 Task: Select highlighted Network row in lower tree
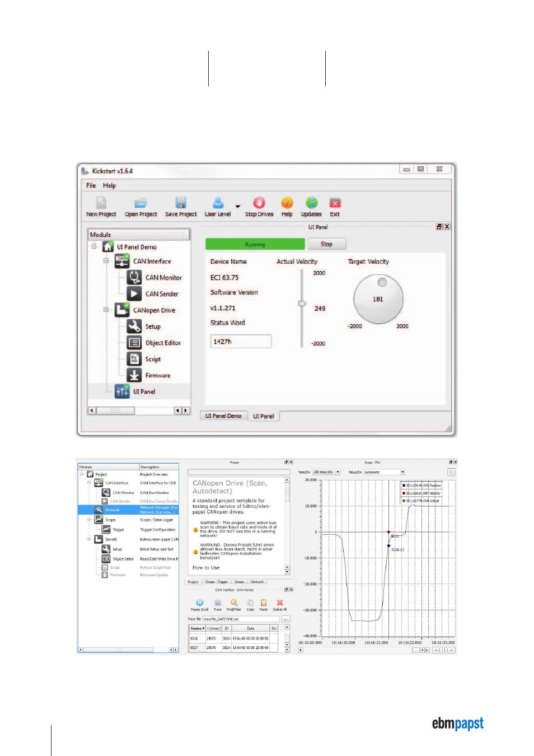(x=128, y=510)
